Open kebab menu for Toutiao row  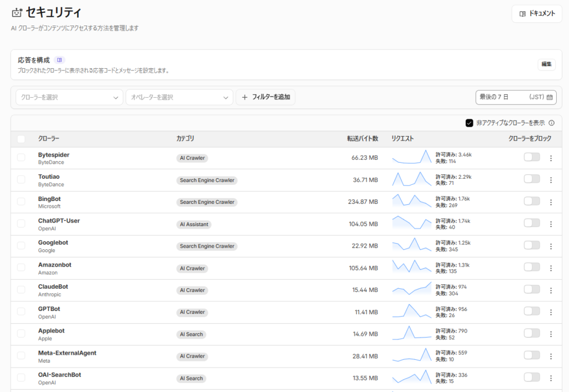click(x=551, y=180)
